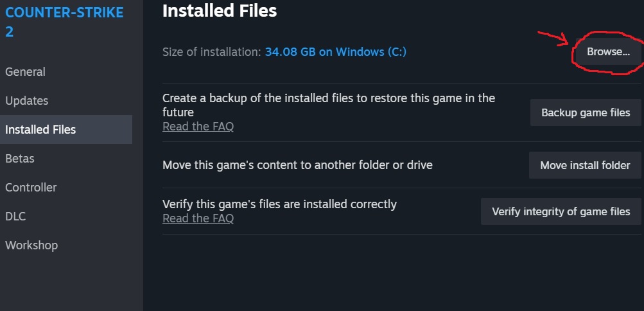Select the Installed Files tab
Viewport: 644px width, 311px height.
40,130
